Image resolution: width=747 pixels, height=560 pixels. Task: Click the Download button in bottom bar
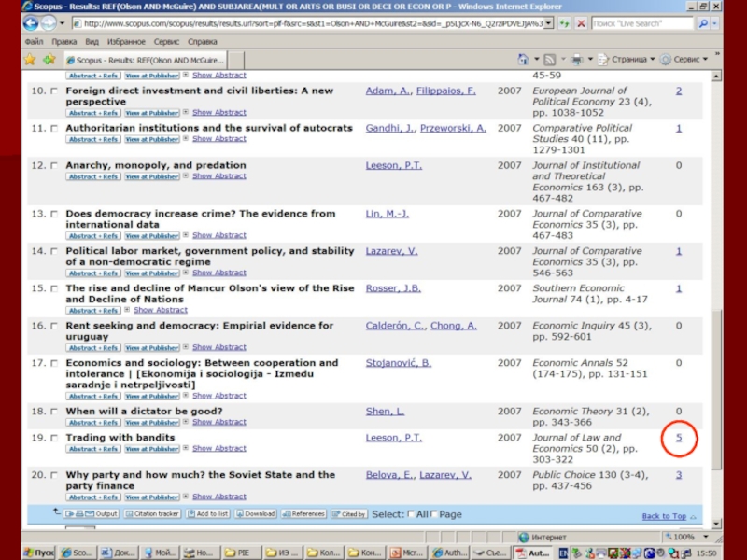(255, 514)
